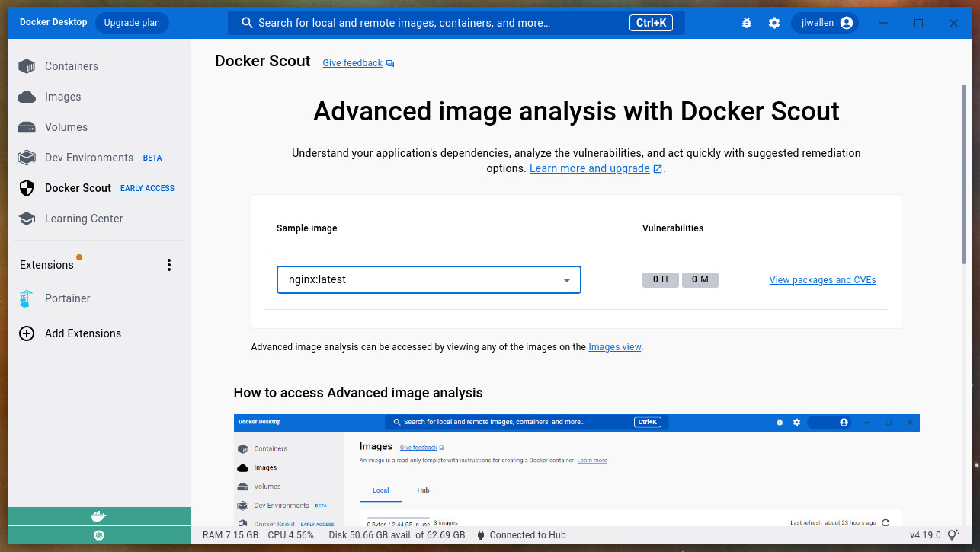Viewport: 980px width, 552px height.
Task: Expand the nginx:latest sample image dropdown
Action: (x=428, y=279)
